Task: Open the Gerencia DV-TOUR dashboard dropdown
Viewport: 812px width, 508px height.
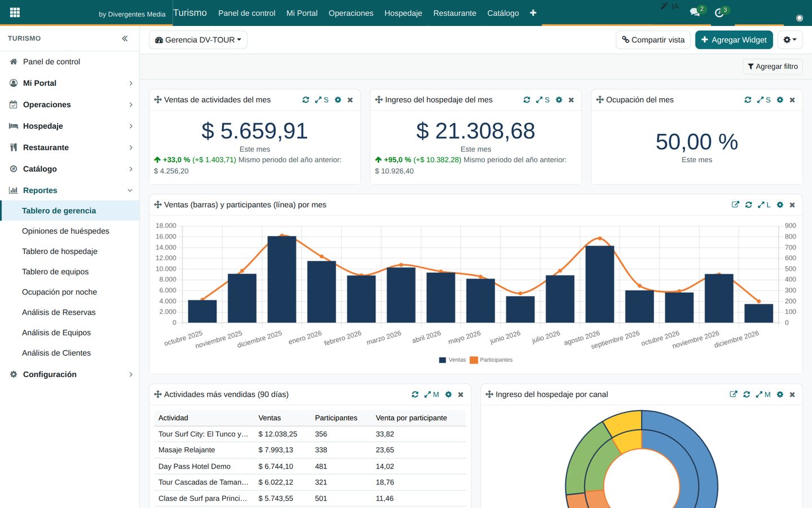Action: (x=198, y=40)
